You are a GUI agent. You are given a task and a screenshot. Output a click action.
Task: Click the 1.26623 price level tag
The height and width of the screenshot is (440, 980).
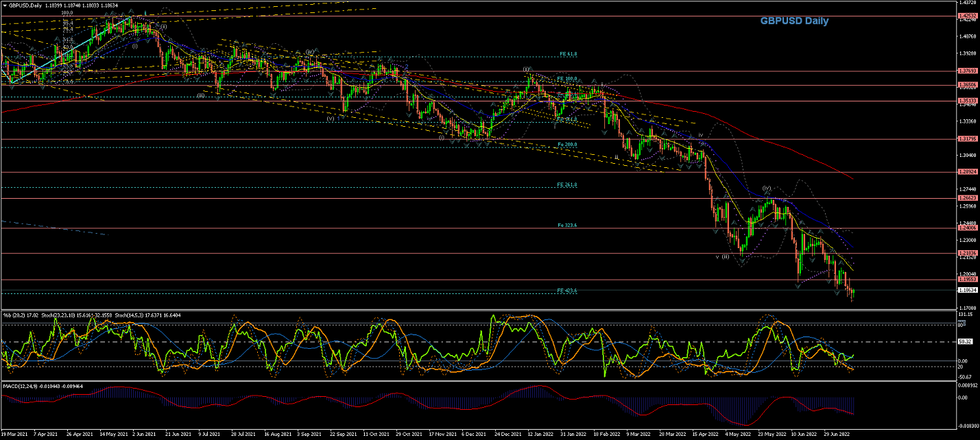click(968, 198)
